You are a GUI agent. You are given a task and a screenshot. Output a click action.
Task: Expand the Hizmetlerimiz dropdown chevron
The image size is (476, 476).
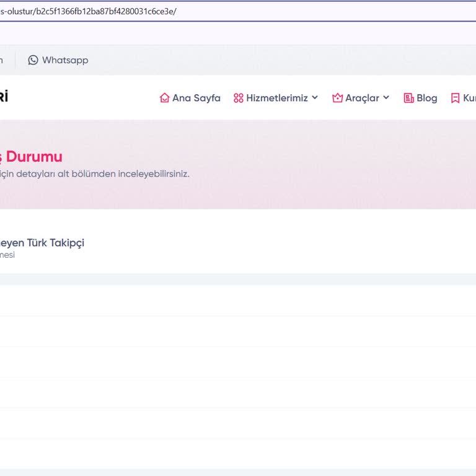click(315, 98)
